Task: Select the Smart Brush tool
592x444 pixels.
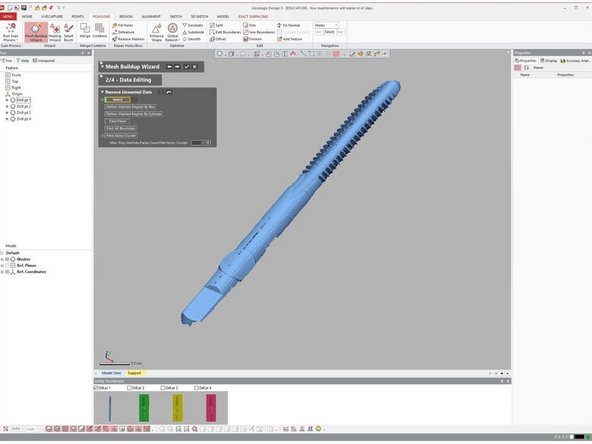Action: pos(69,32)
